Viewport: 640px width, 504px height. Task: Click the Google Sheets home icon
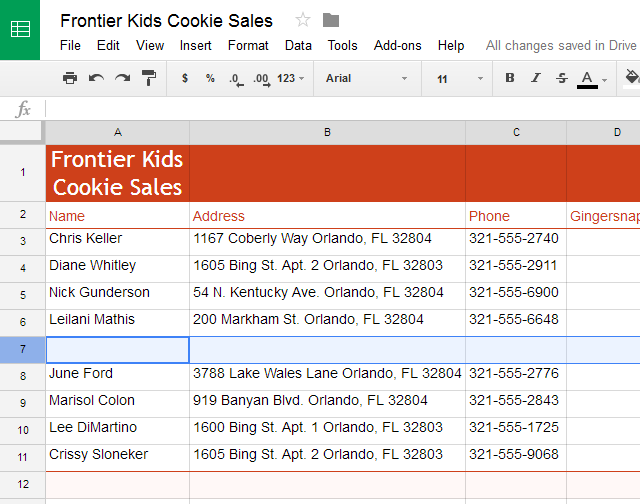20,30
